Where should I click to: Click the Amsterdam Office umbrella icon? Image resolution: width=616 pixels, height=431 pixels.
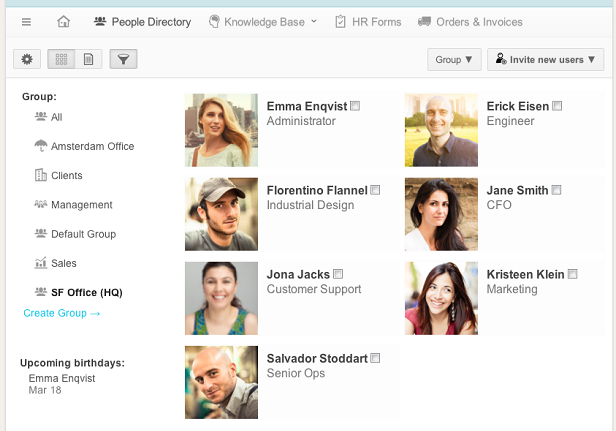[x=41, y=146]
